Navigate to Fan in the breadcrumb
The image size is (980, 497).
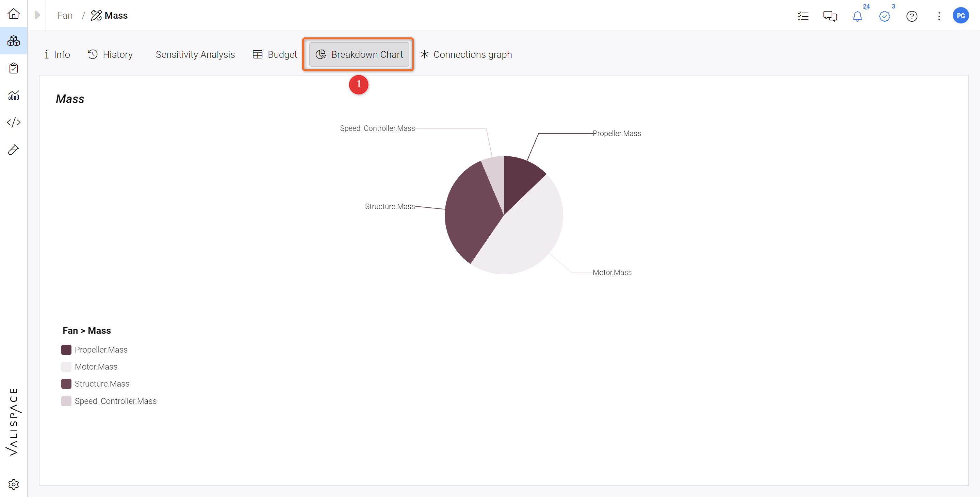[65, 15]
